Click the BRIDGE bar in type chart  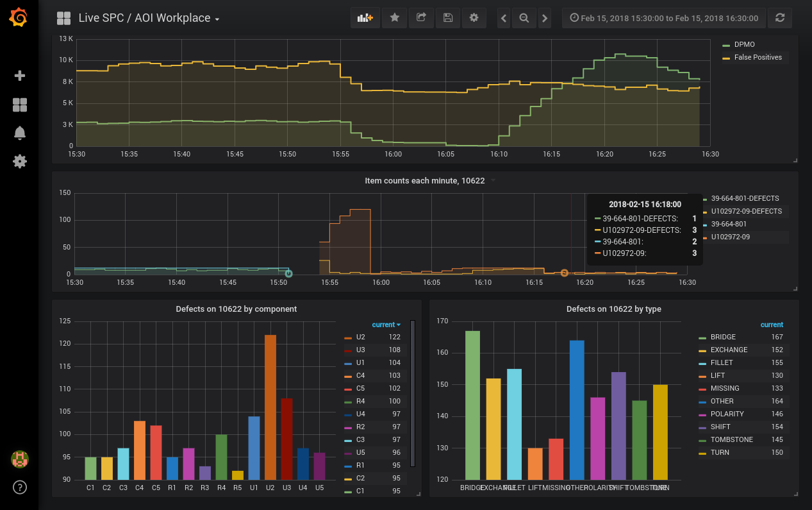point(472,405)
